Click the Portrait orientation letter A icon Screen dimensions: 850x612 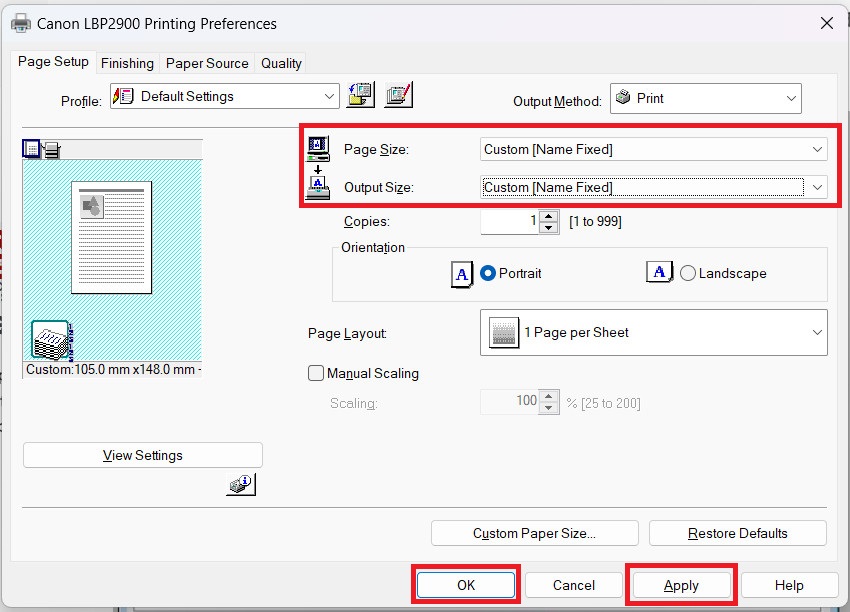462,274
